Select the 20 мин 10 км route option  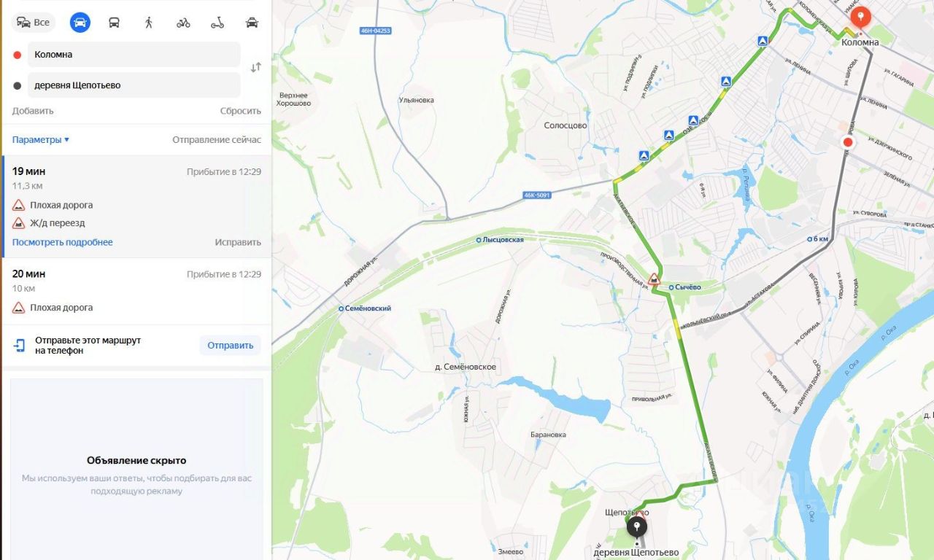[x=136, y=291]
